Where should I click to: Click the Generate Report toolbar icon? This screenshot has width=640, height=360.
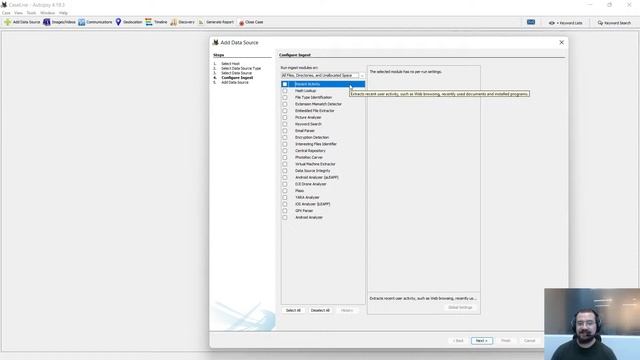201,22
